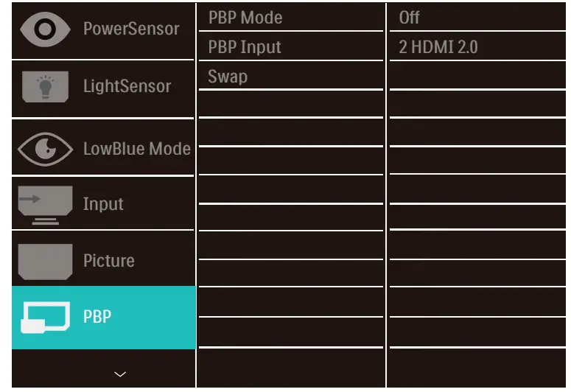Select the Swap option
Screen dimensions: 571x392
(x=228, y=77)
